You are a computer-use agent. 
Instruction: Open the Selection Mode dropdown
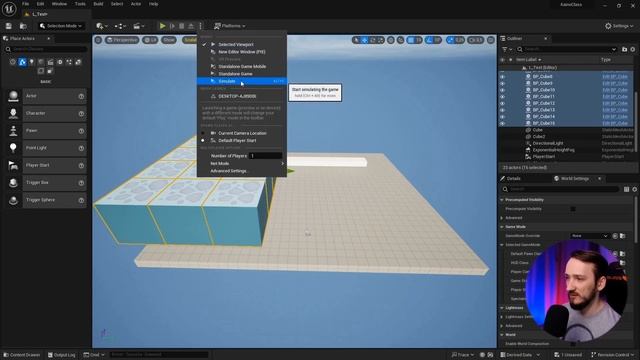61,26
